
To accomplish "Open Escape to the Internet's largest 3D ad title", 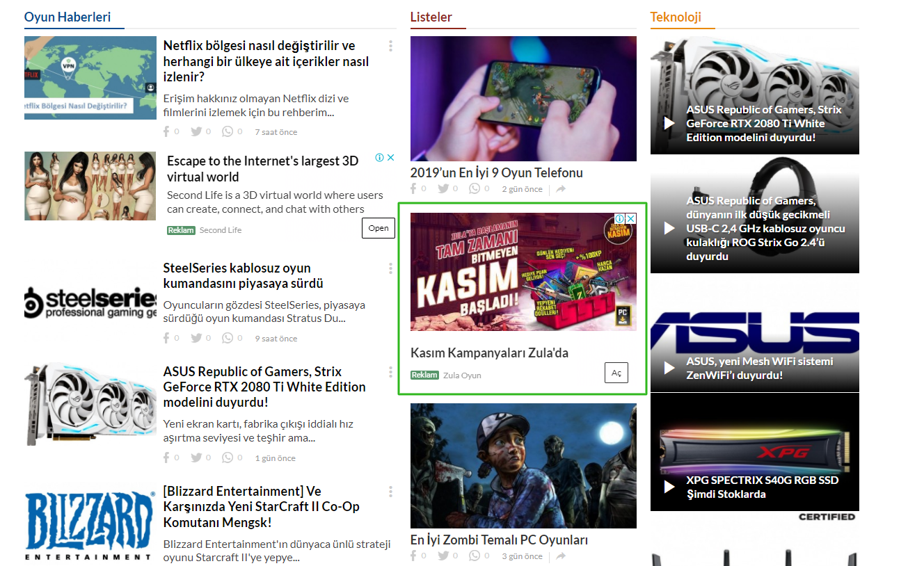I will [x=263, y=169].
